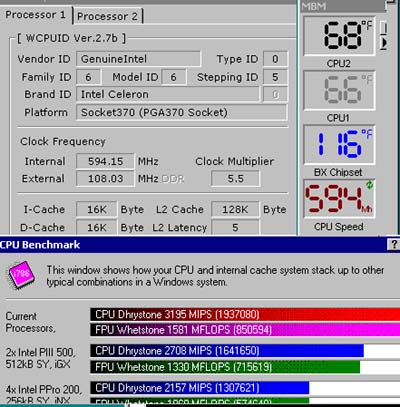Image resolution: width=400 pixels, height=407 pixels.
Task: Click the PPro 200 Dhrystone 2157 MIPS bar
Action: click(x=200, y=388)
